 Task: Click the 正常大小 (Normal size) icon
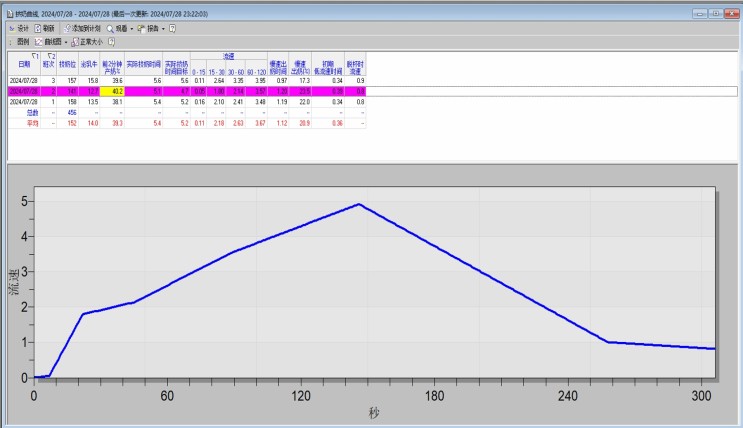[75, 42]
